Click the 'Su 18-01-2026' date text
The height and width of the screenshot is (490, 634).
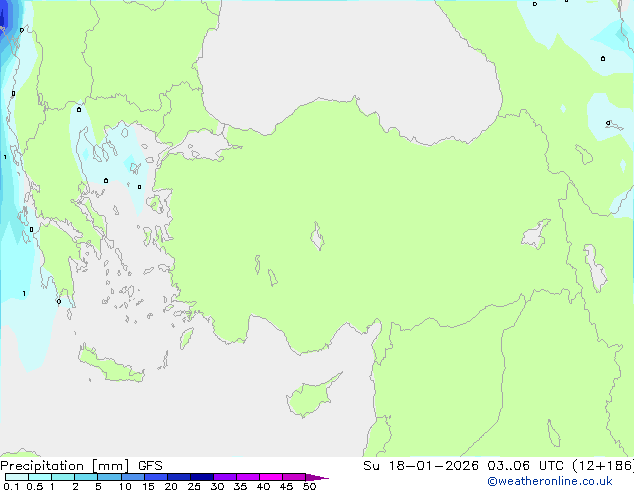[x=421, y=466]
